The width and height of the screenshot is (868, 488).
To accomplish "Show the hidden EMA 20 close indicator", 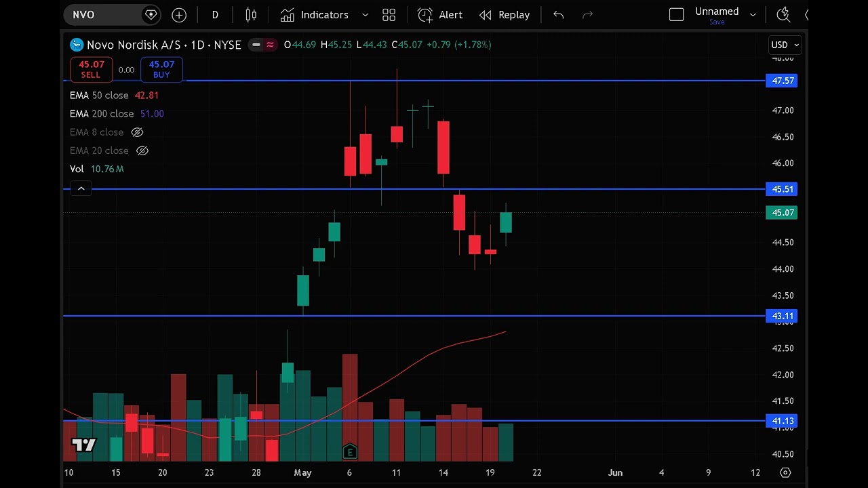I will pyautogui.click(x=142, y=150).
